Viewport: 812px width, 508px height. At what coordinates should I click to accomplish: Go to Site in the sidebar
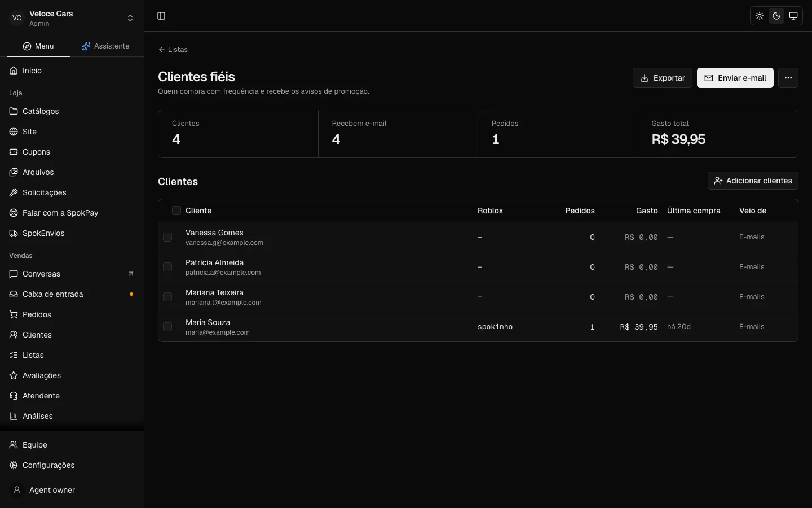72,132
